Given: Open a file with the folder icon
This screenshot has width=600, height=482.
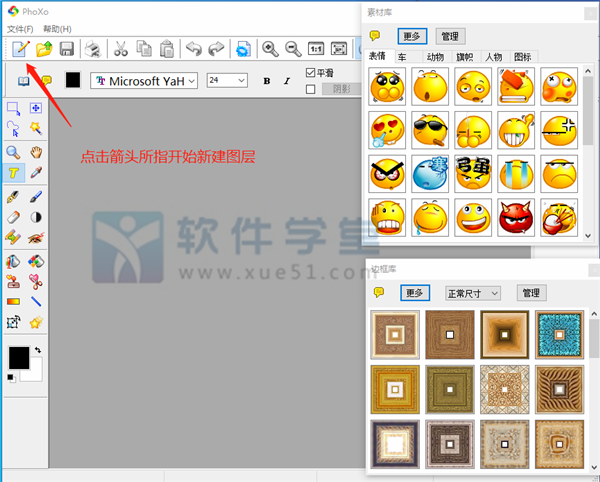Looking at the screenshot, I should 43,48.
